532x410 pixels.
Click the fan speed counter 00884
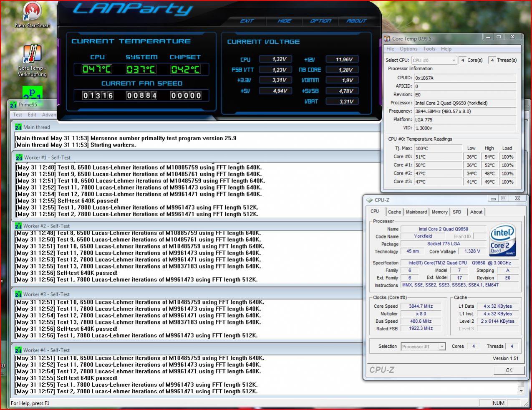[142, 96]
